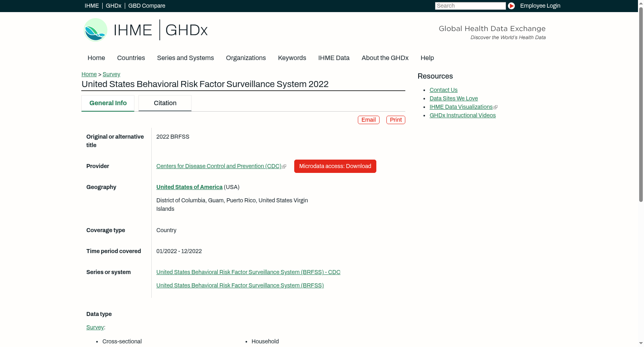Click the 'Cross-sectional' list item
The image size is (644, 347).
point(122,341)
